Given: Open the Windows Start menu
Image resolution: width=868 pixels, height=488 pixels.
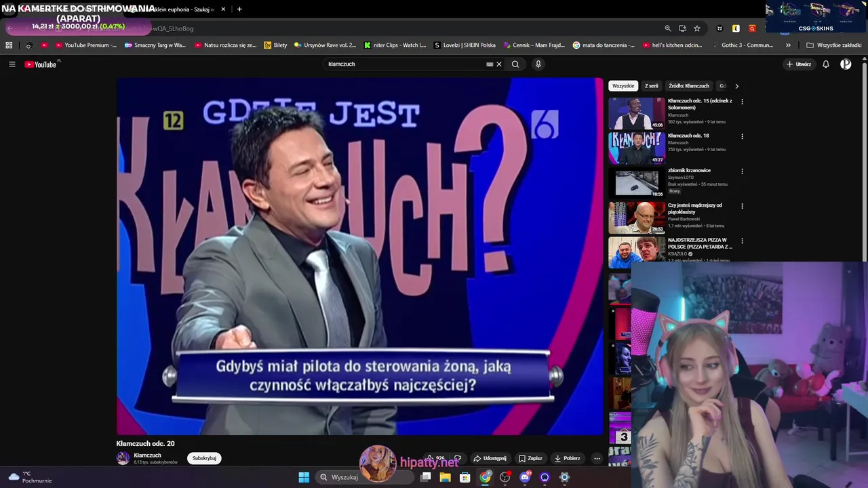Looking at the screenshot, I should (x=304, y=477).
